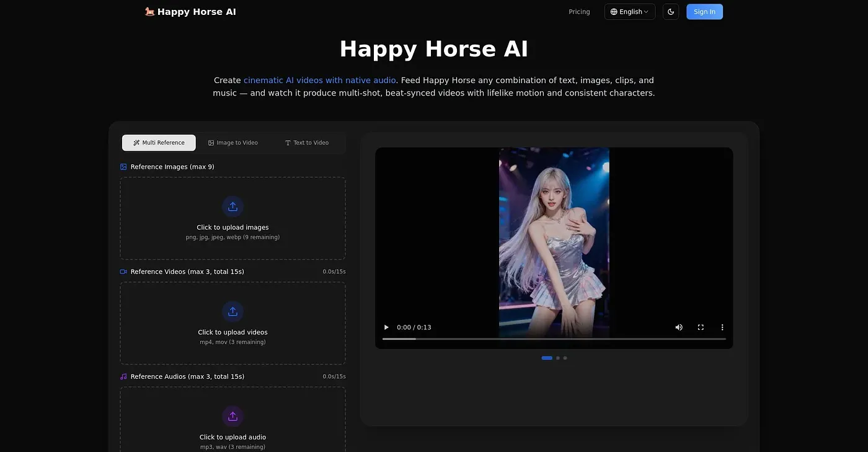Click the rocking horse logo icon

pyautogui.click(x=149, y=11)
